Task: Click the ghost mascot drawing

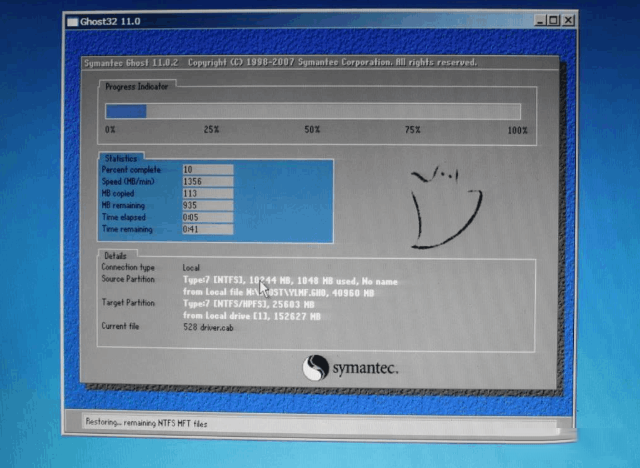Action: tap(446, 207)
